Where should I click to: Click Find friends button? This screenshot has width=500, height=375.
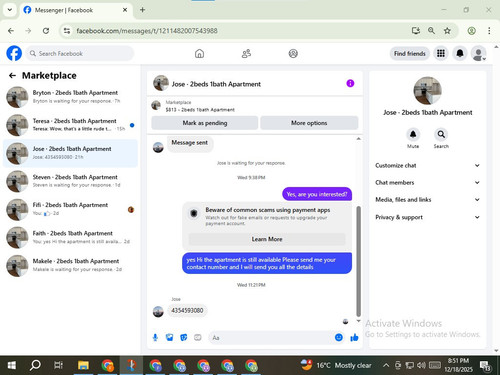point(410,53)
